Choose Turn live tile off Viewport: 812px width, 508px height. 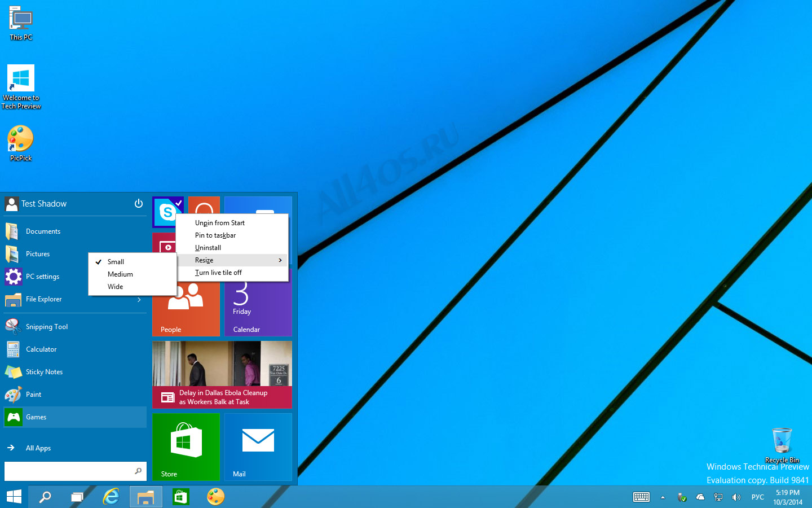tap(232, 273)
